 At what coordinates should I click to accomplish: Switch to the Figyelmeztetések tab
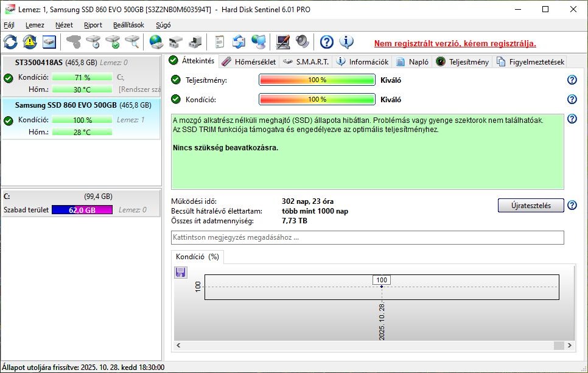click(530, 62)
